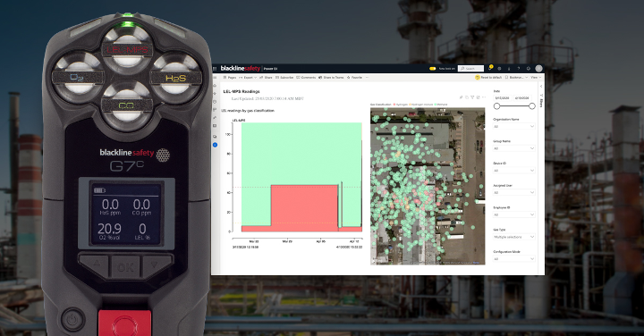Expand the Assigned User dropdown

(513, 193)
